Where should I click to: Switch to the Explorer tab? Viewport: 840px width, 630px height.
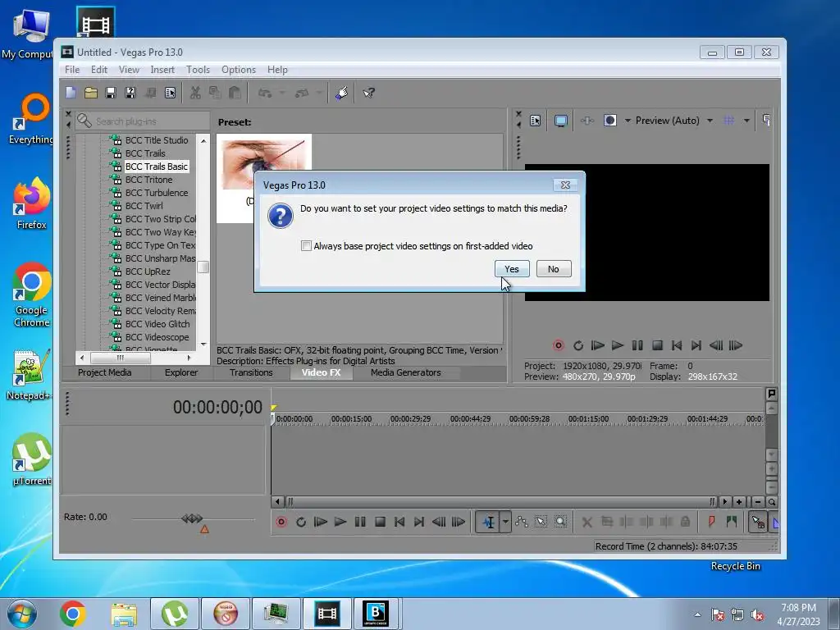pos(181,372)
